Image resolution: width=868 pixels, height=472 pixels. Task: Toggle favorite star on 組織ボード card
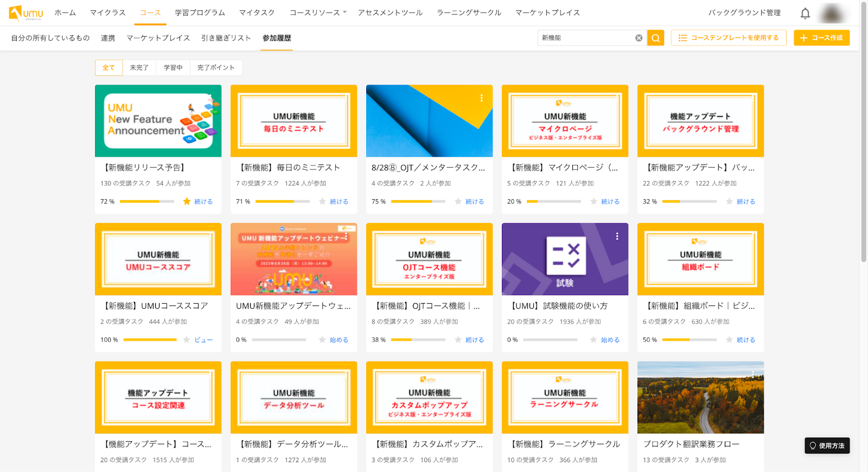(729, 340)
